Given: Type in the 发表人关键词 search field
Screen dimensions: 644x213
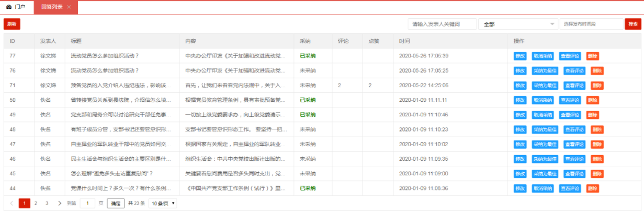Looking at the screenshot, I should click(x=442, y=24).
